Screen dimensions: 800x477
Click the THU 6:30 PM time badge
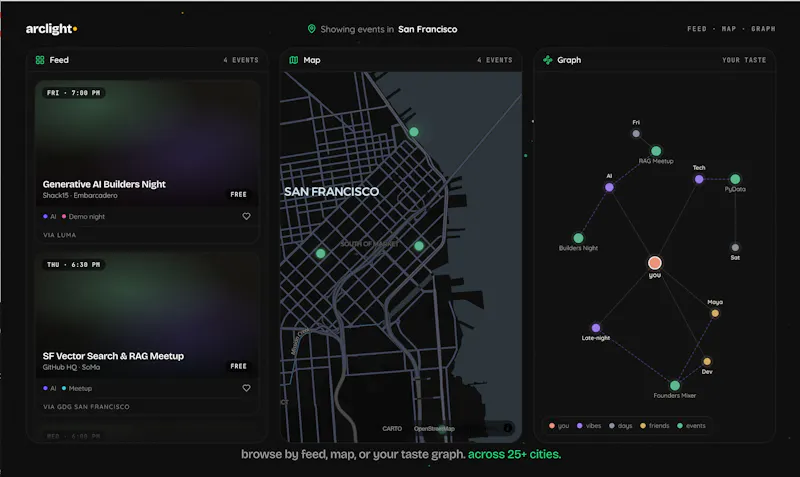click(x=73, y=265)
